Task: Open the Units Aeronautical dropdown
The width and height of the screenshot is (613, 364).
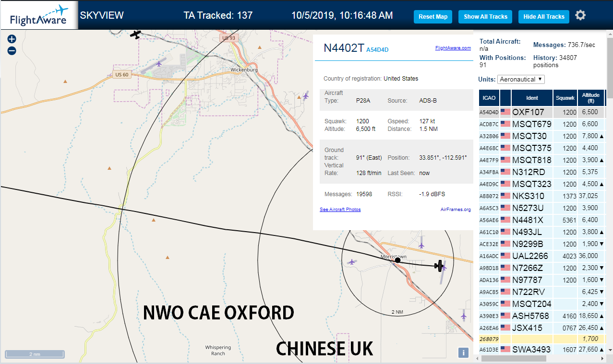Action: click(x=521, y=79)
